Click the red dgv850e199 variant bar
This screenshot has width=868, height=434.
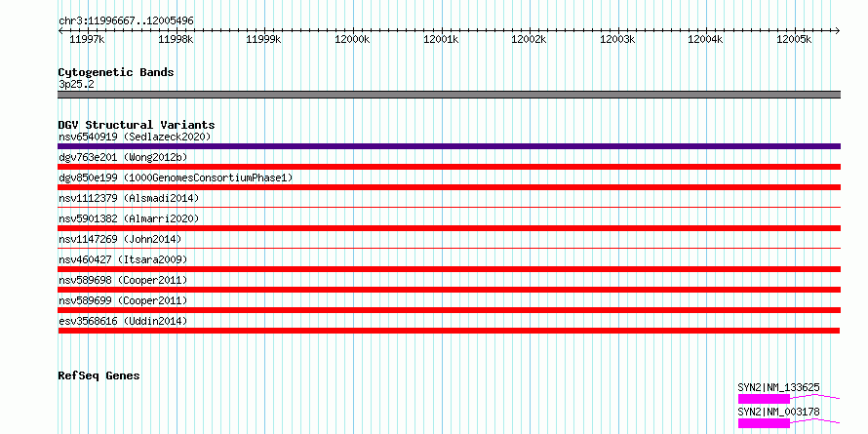[x=449, y=187]
